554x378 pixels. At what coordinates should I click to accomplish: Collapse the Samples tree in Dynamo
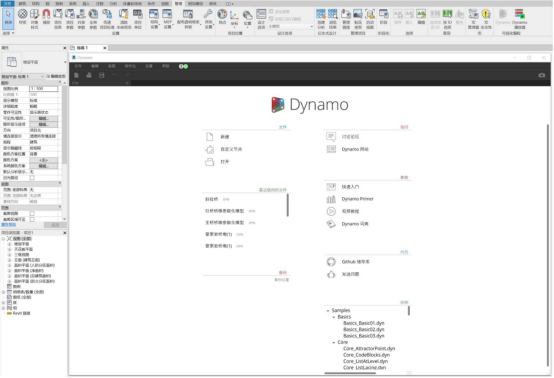pos(328,311)
